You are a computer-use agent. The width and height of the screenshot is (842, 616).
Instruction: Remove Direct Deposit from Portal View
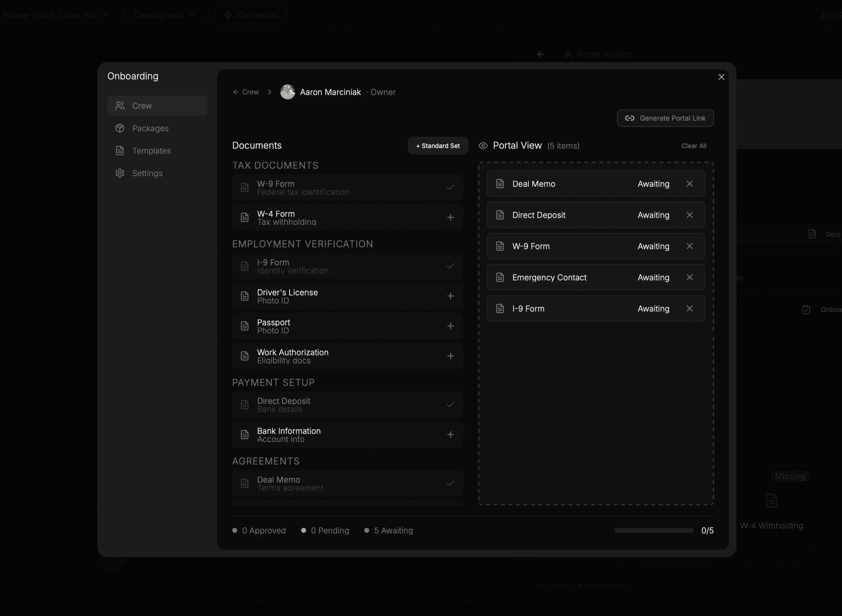point(689,215)
